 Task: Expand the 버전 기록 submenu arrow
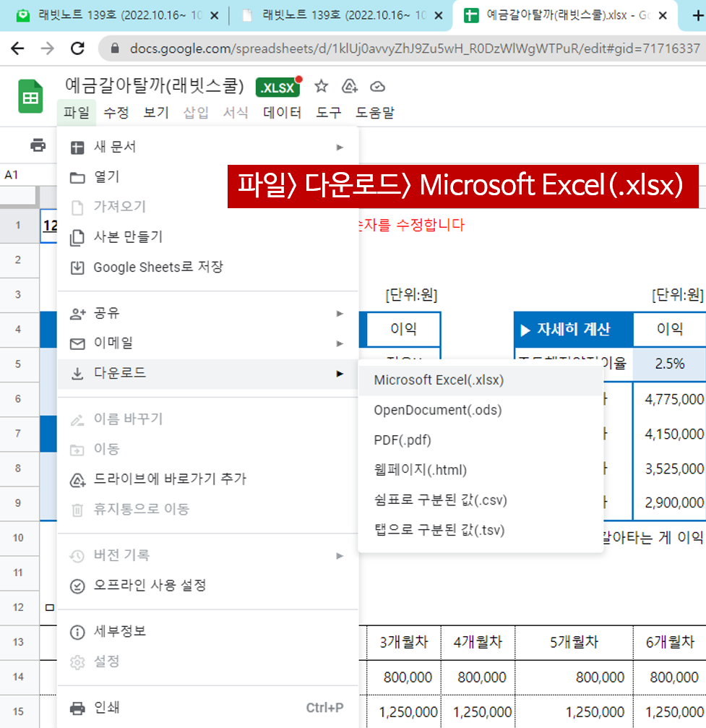(340, 556)
